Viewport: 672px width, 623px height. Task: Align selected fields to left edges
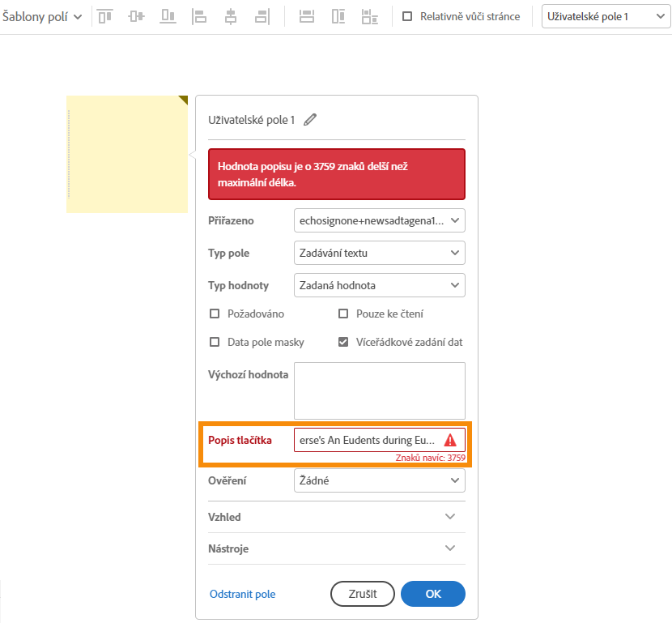199,17
